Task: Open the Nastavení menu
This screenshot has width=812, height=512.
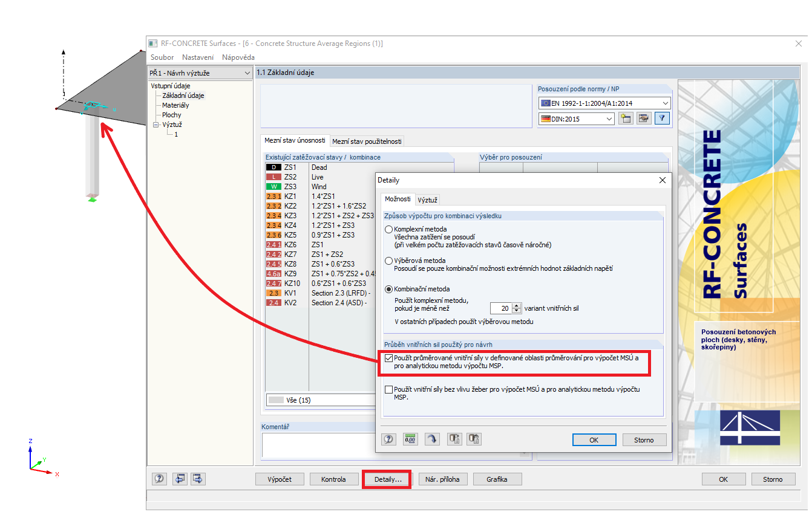Action: 198,57
